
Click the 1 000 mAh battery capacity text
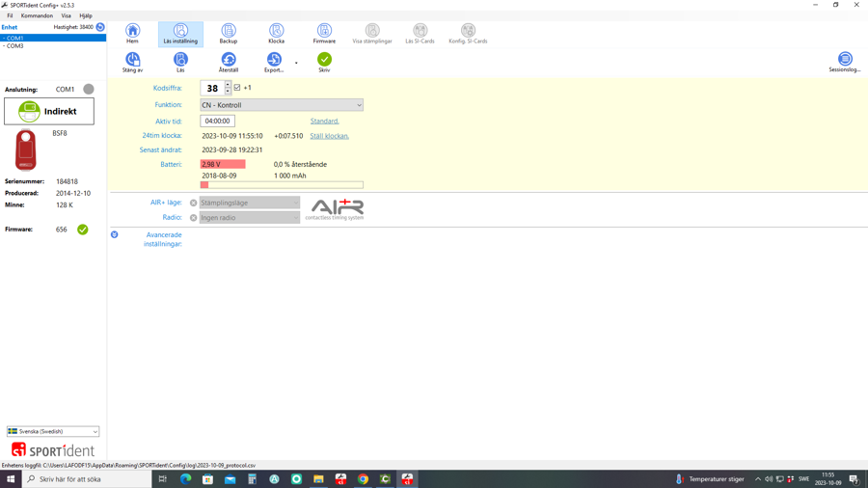pyautogui.click(x=290, y=176)
